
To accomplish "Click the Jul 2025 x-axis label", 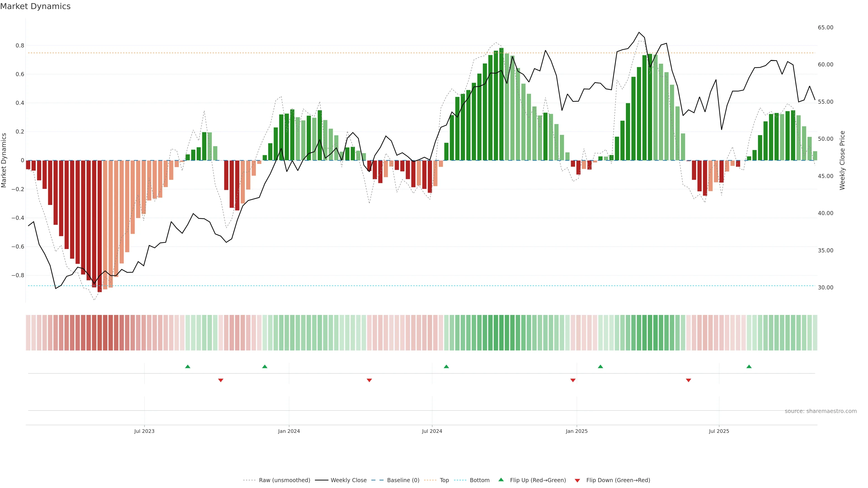I will tap(719, 431).
